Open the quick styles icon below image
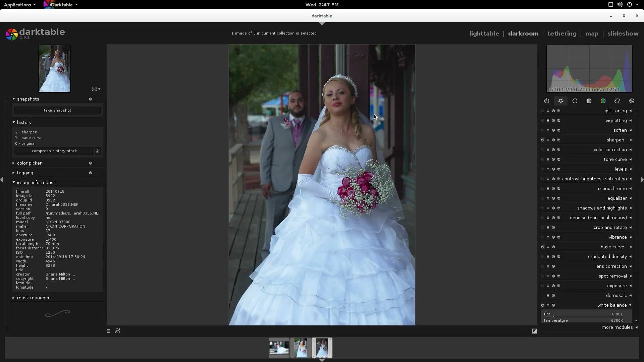644x362 pixels. (x=118, y=331)
